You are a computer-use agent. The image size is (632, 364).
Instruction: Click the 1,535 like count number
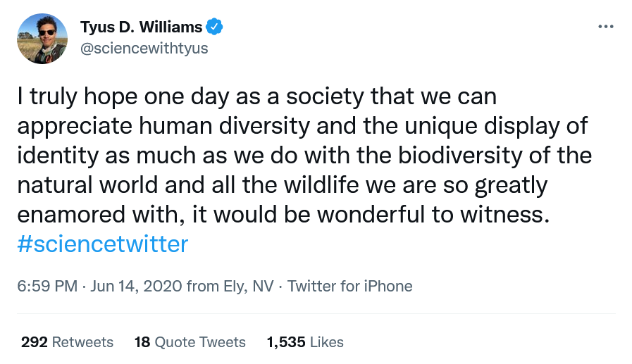285,342
